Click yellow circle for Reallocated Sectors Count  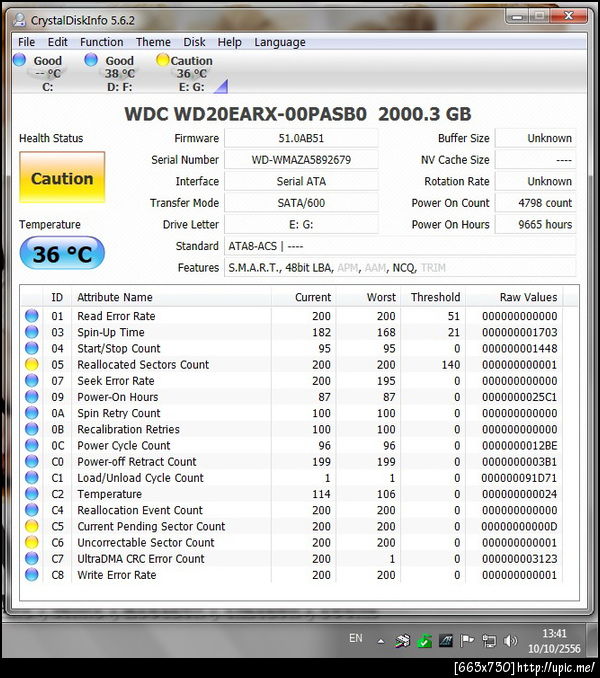coord(32,365)
